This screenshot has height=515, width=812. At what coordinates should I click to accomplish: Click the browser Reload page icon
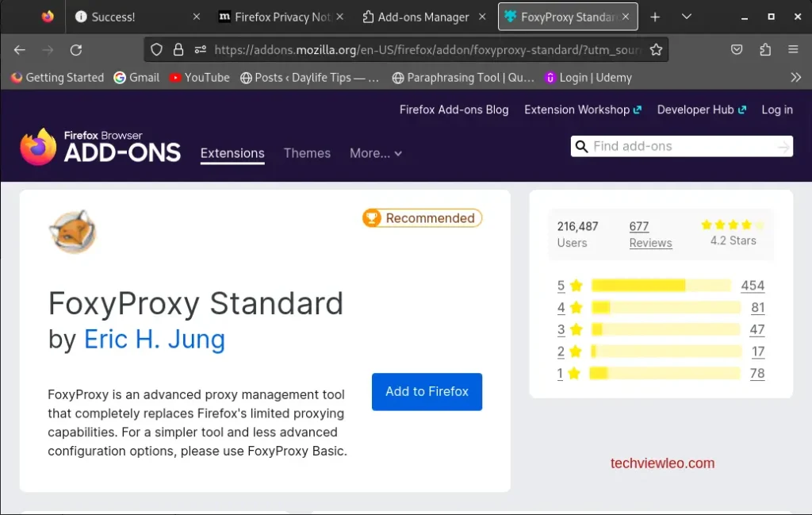click(76, 50)
